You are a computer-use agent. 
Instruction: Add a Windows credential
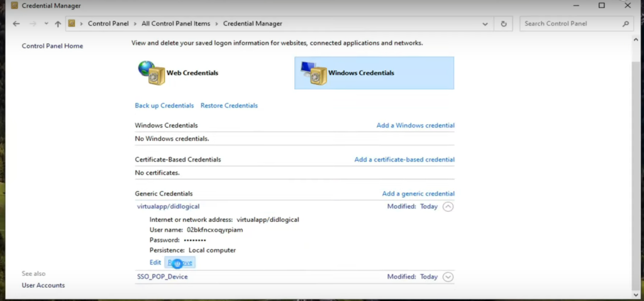pos(415,126)
